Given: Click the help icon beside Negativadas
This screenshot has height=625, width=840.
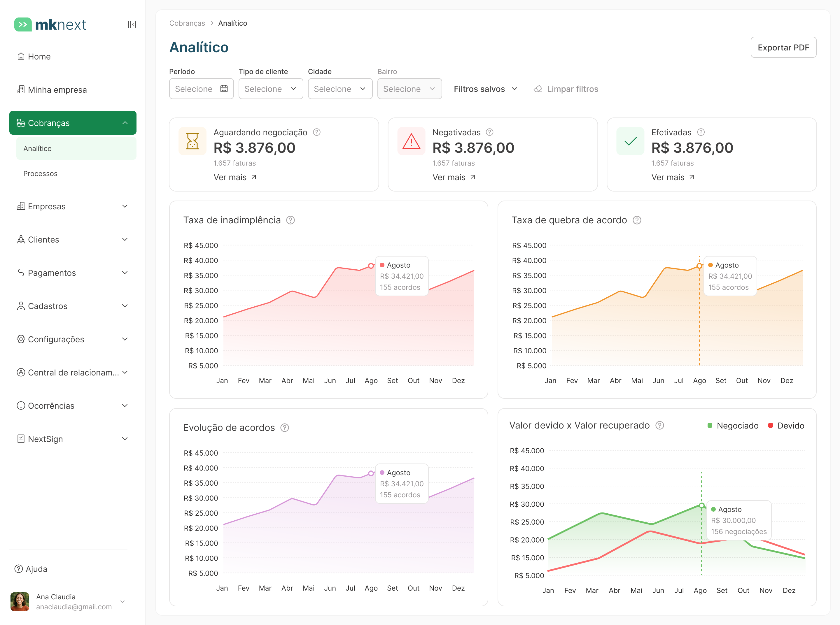Looking at the screenshot, I should [x=489, y=132].
